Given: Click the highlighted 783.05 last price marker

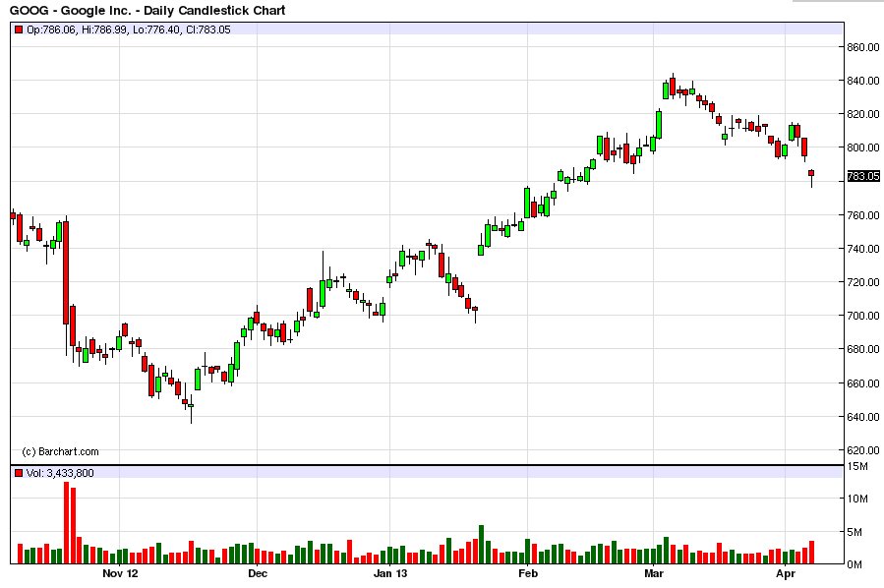Looking at the screenshot, I should click(x=863, y=176).
